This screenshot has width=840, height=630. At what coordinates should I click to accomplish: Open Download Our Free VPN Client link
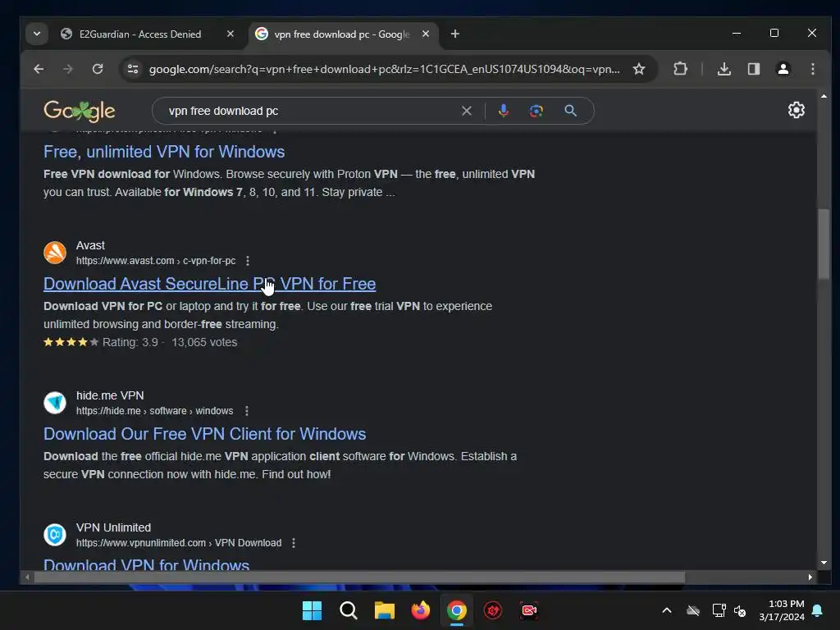point(204,434)
